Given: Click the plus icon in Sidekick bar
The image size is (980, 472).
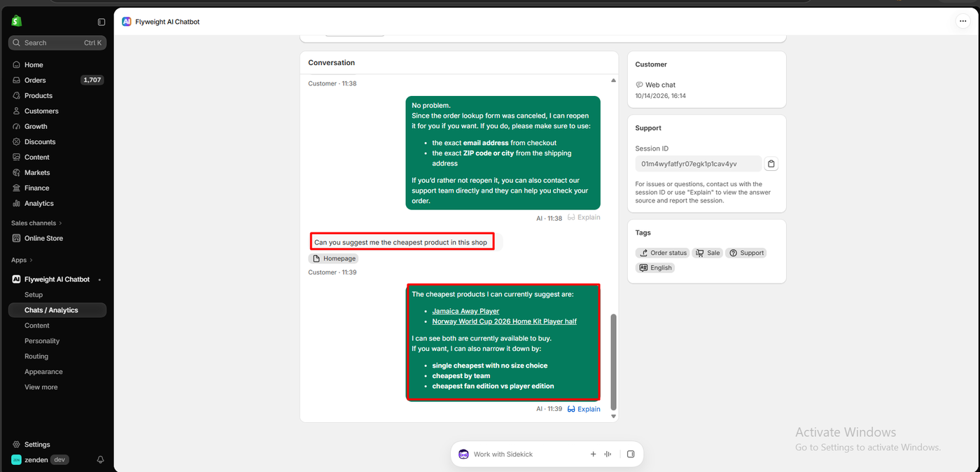Looking at the screenshot, I should (x=593, y=454).
